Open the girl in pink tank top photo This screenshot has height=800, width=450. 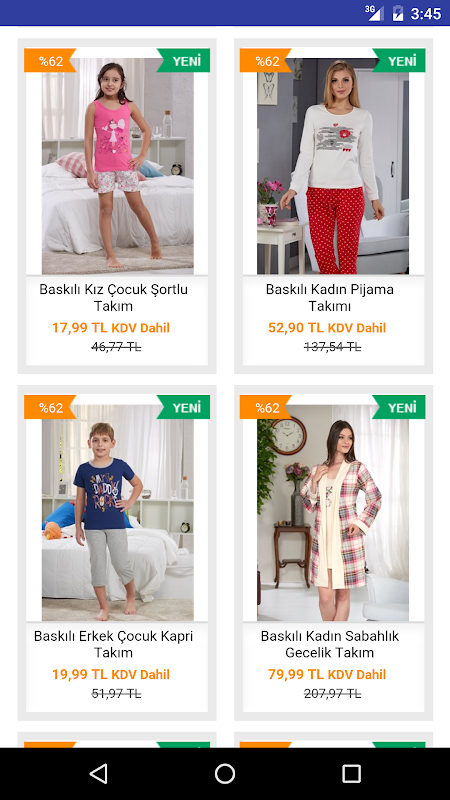(x=117, y=166)
